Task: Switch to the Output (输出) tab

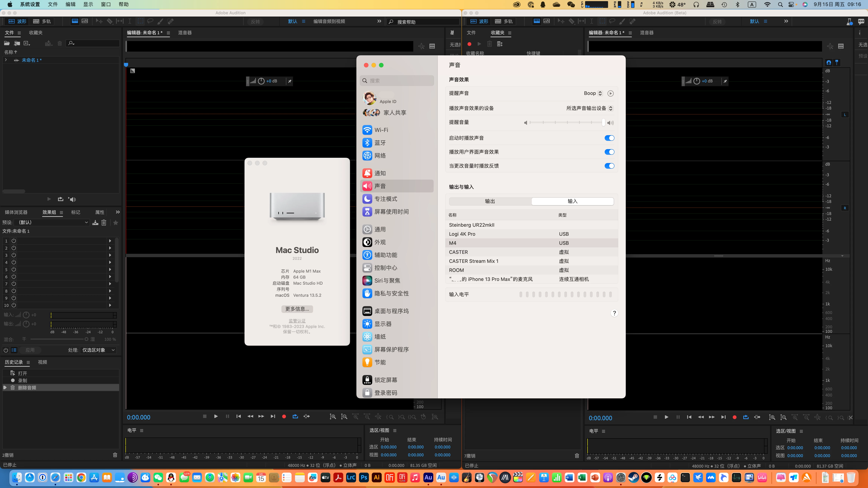Action: [490, 201]
